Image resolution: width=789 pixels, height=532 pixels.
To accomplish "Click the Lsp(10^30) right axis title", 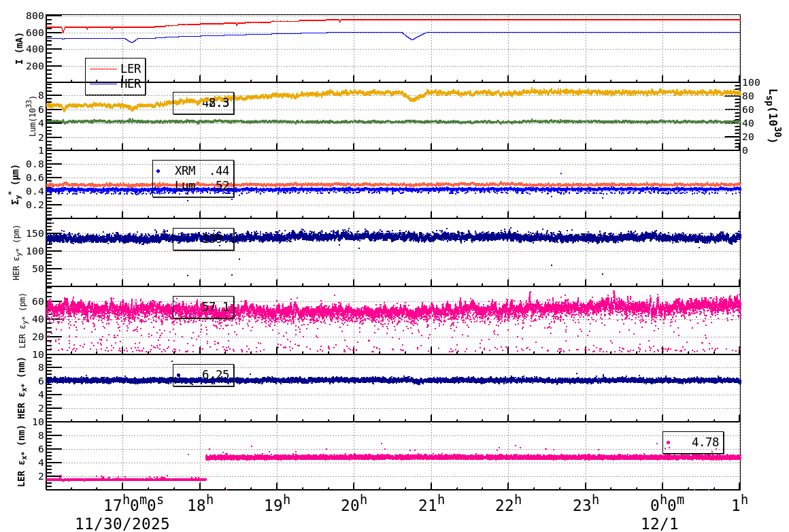I will pyautogui.click(x=773, y=116).
